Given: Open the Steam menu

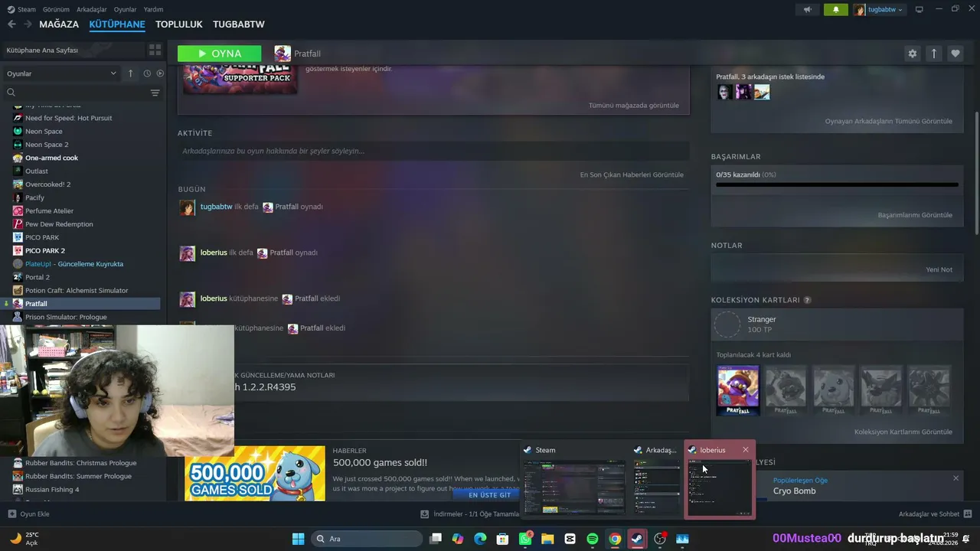Looking at the screenshot, I should pos(21,9).
